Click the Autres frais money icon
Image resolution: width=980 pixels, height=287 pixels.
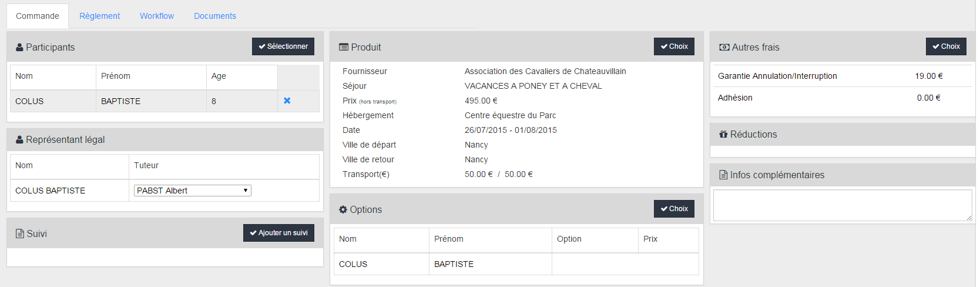tap(724, 47)
